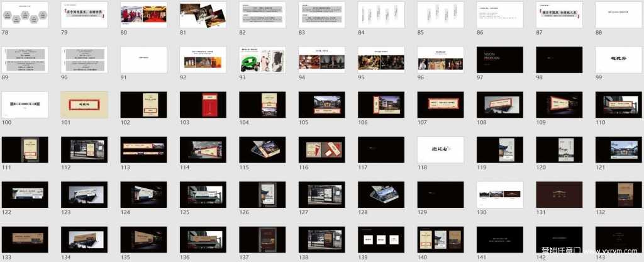The image size is (644, 262).
Task: Select slide 139 with three small cards
Action: click(381, 239)
